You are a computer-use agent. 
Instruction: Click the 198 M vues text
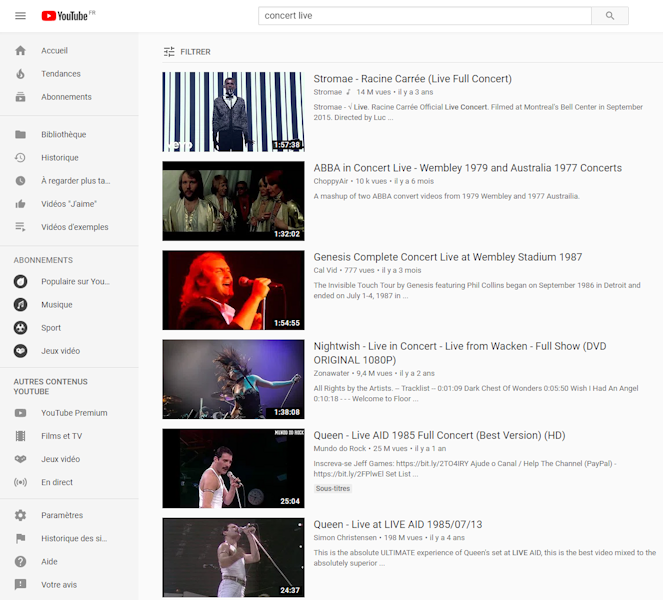403,538
